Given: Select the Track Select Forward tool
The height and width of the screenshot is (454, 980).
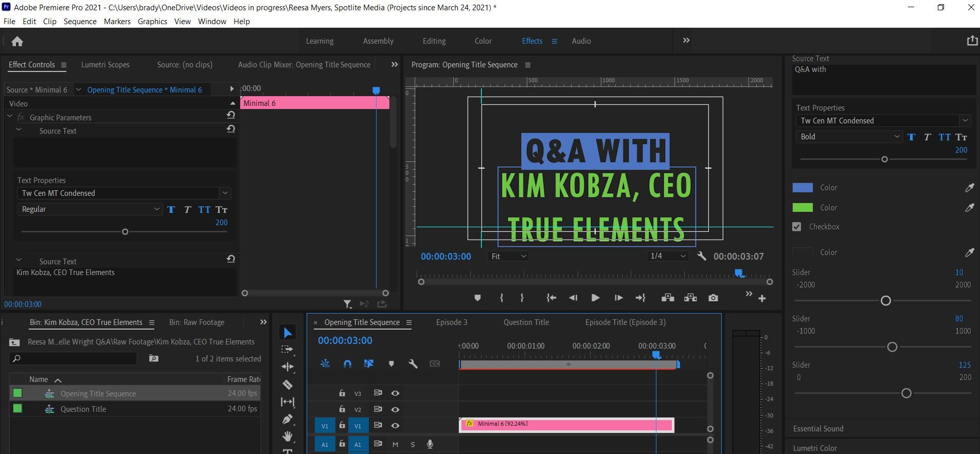Looking at the screenshot, I should coord(288,350).
